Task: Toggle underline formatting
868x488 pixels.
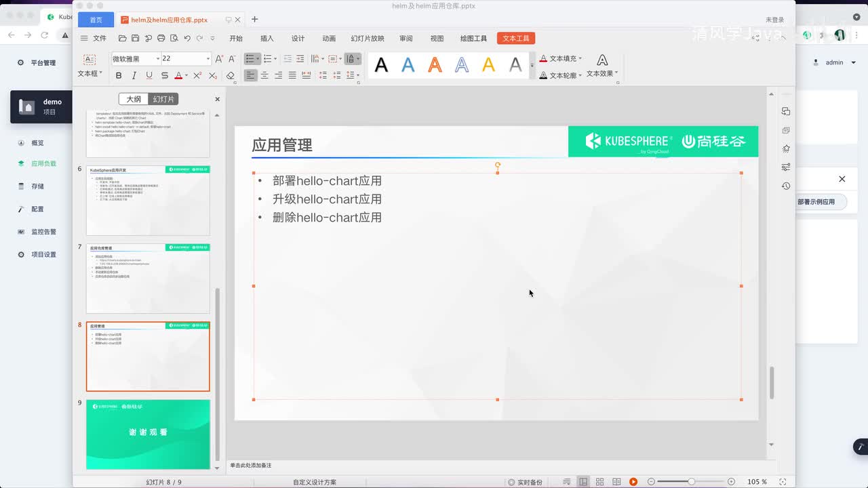Action: 149,75
